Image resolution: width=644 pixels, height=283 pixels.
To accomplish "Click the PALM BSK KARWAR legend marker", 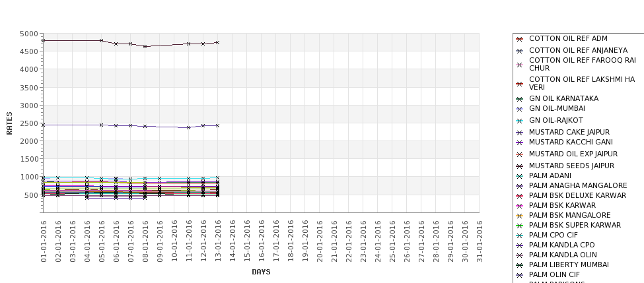I will click(519, 206).
